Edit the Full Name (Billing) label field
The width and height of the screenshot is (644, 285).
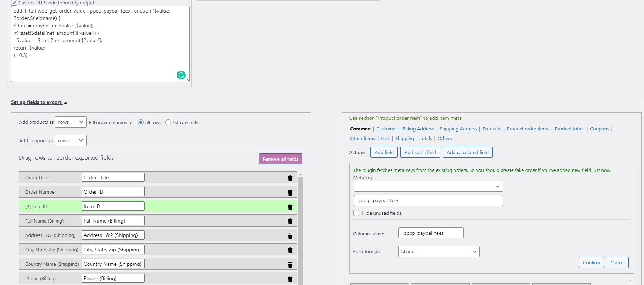coord(113,221)
